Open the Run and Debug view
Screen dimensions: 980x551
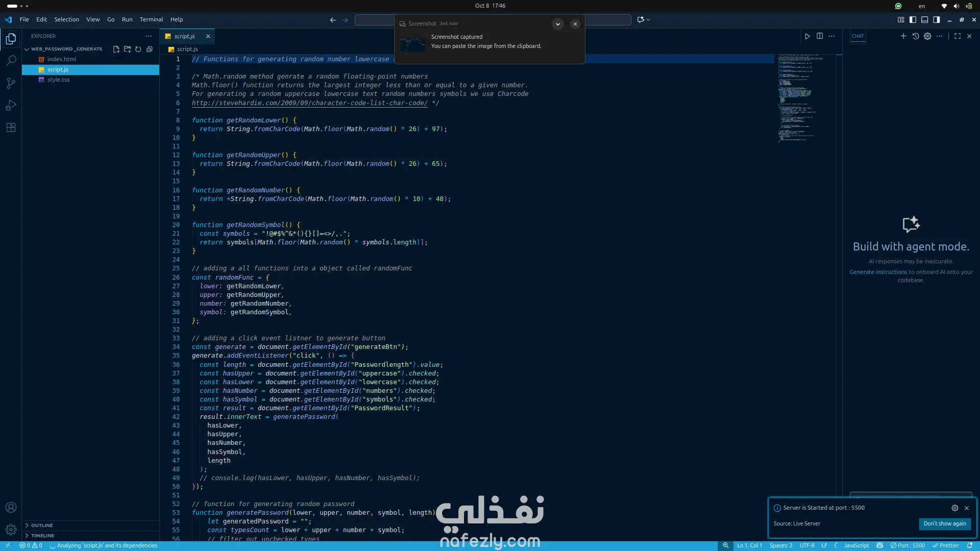[11, 106]
